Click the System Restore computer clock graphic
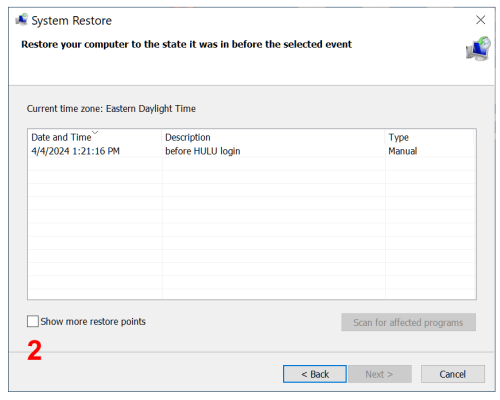 478,49
